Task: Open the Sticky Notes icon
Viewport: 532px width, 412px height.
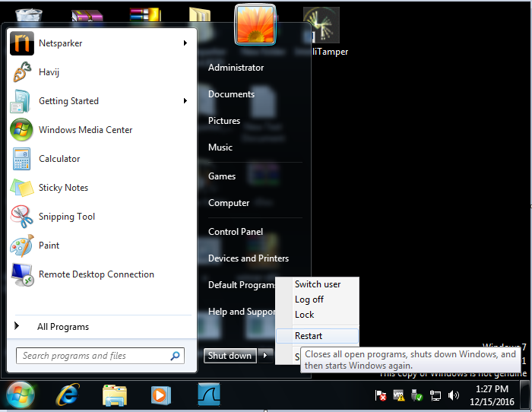Action: pyautogui.click(x=22, y=188)
